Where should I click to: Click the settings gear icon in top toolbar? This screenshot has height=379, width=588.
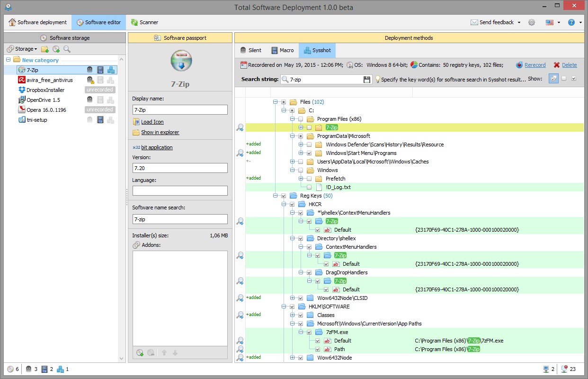532,22
